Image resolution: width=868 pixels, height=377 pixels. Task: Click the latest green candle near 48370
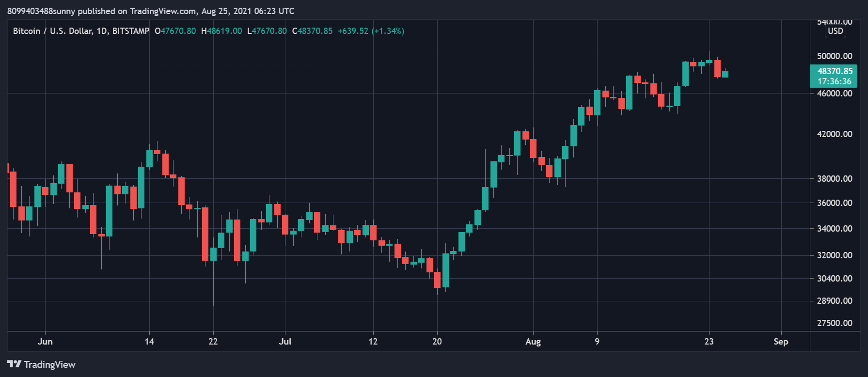tap(725, 74)
